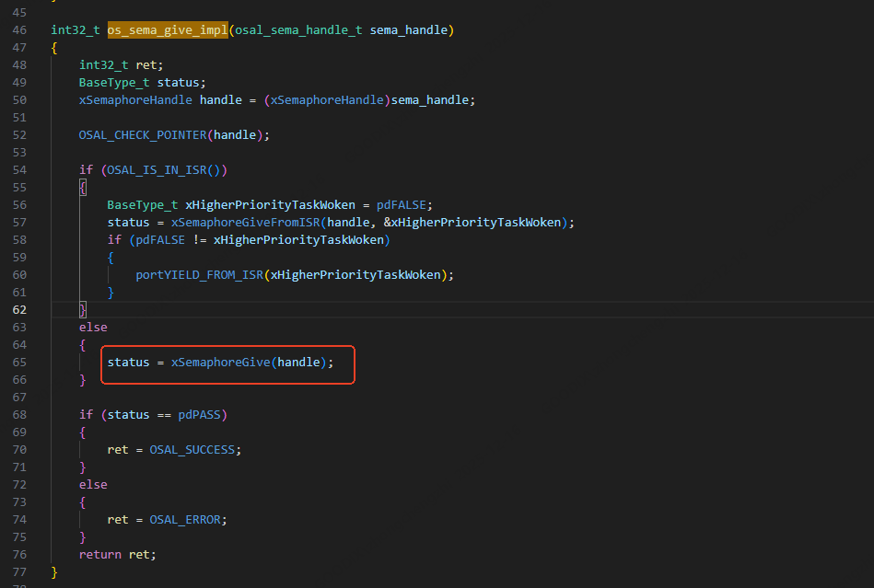Screen dimensions: 874x588
Task: Click the closing brace on line 62
Action: coord(83,310)
